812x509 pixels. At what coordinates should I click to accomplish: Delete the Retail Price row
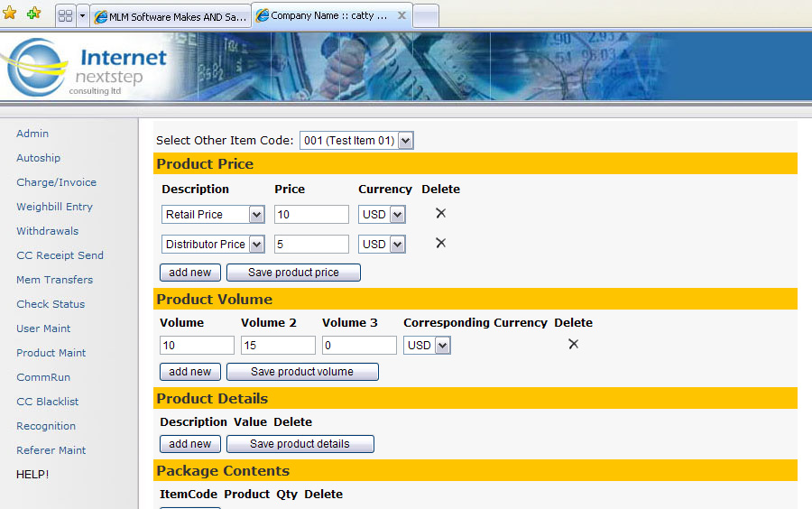(440, 213)
